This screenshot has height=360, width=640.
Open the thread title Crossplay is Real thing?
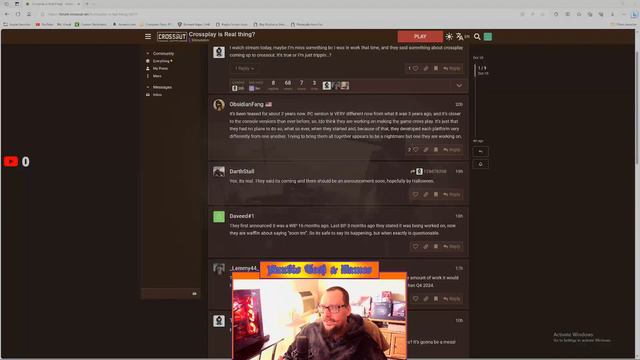coord(222,34)
